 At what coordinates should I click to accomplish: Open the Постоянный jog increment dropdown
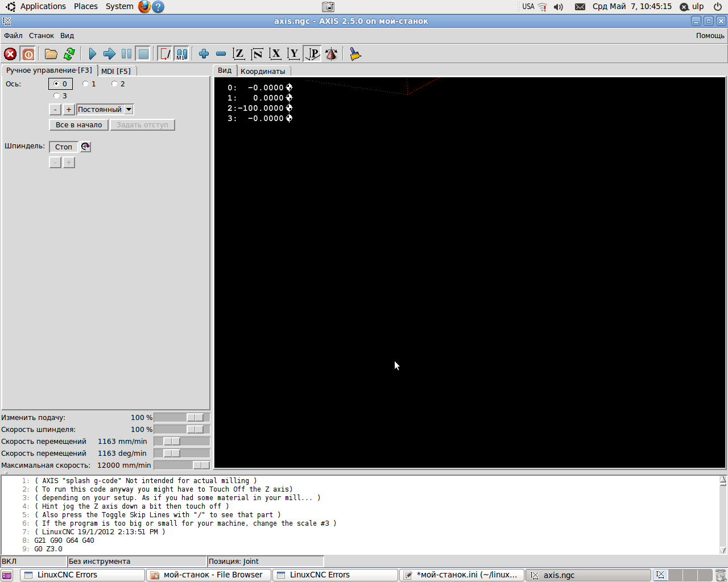105,110
